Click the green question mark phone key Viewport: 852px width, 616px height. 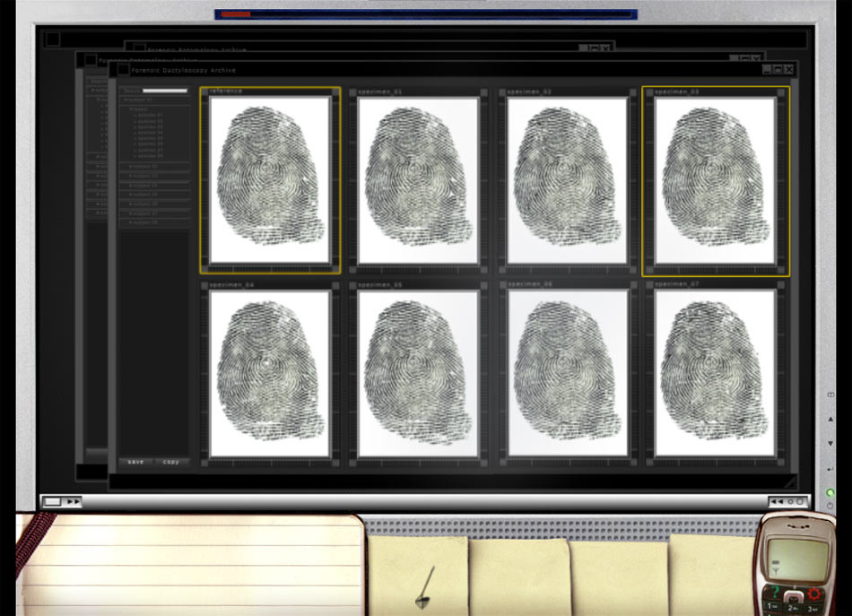(775, 592)
